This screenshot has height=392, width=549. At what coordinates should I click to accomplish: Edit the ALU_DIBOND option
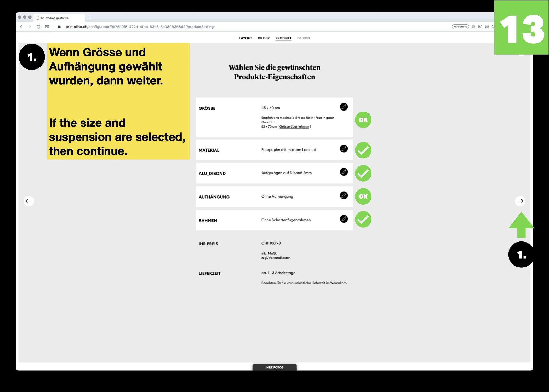[x=344, y=172]
